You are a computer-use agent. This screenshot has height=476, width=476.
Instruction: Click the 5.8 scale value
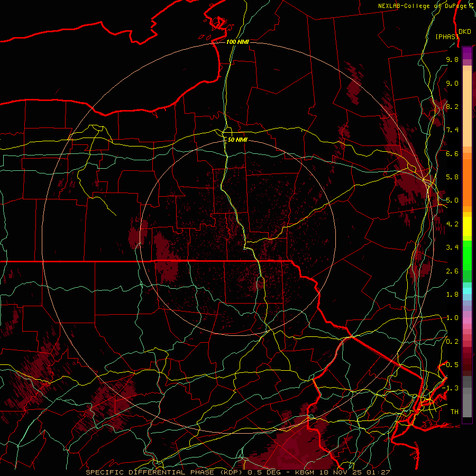tap(452, 177)
